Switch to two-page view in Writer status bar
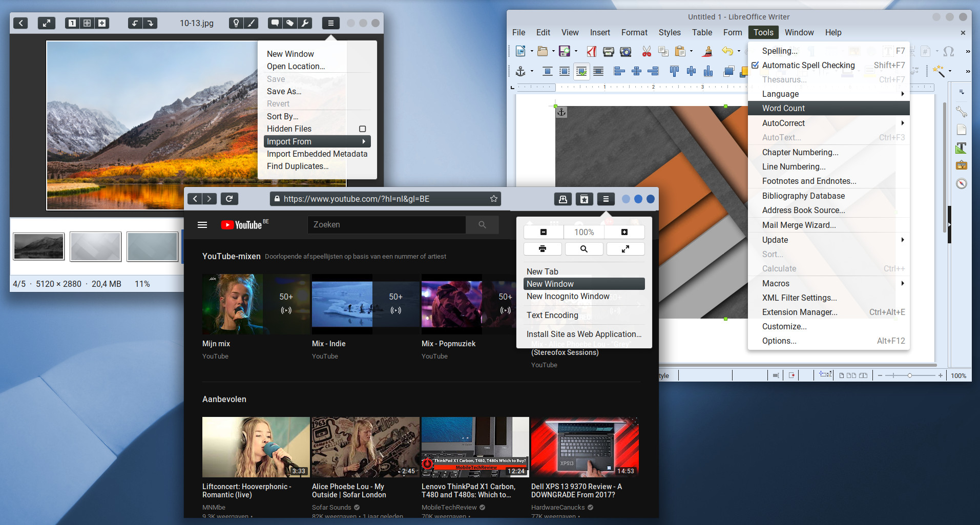The width and height of the screenshot is (980, 525). [851, 375]
